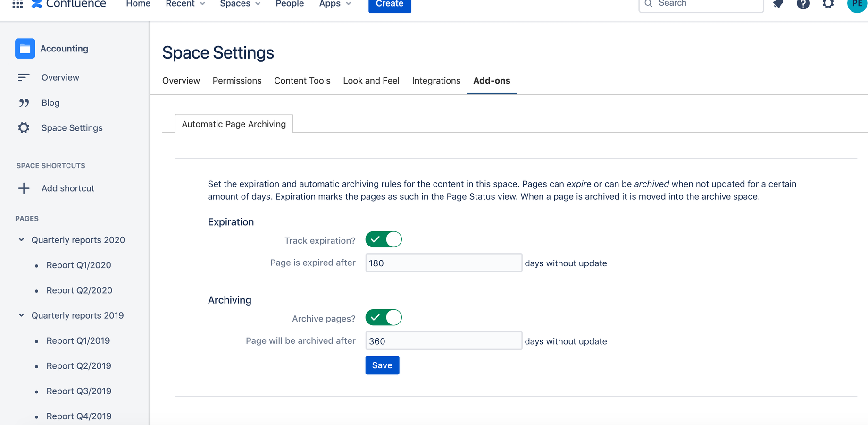This screenshot has width=868, height=425.
Task: Click the Confluence logo icon
Action: tap(37, 3)
